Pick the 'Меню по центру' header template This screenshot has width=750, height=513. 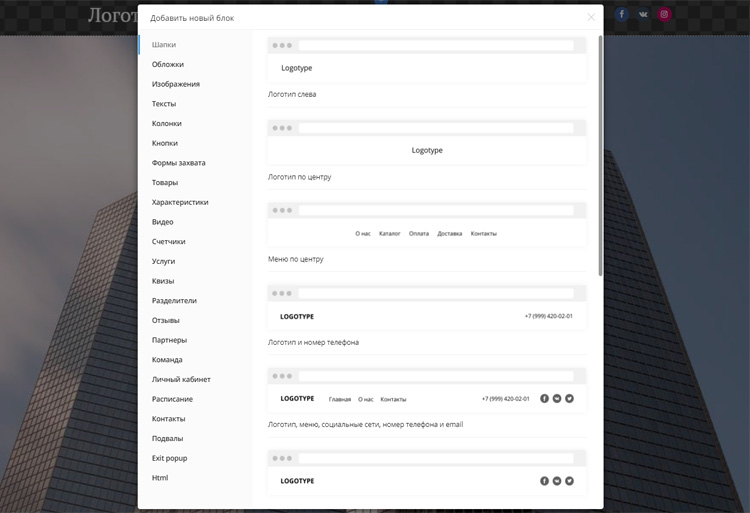(x=426, y=225)
